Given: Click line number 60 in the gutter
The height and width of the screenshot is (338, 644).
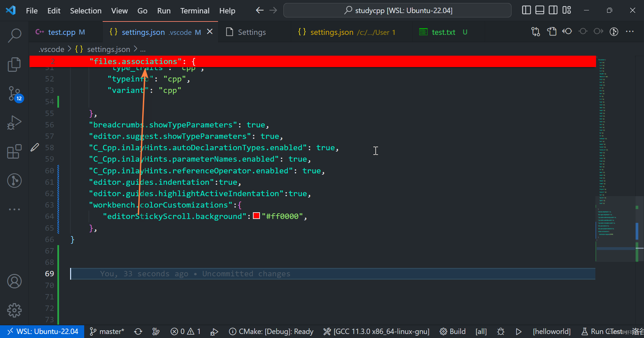Looking at the screenshot, I should click(49, 171).
